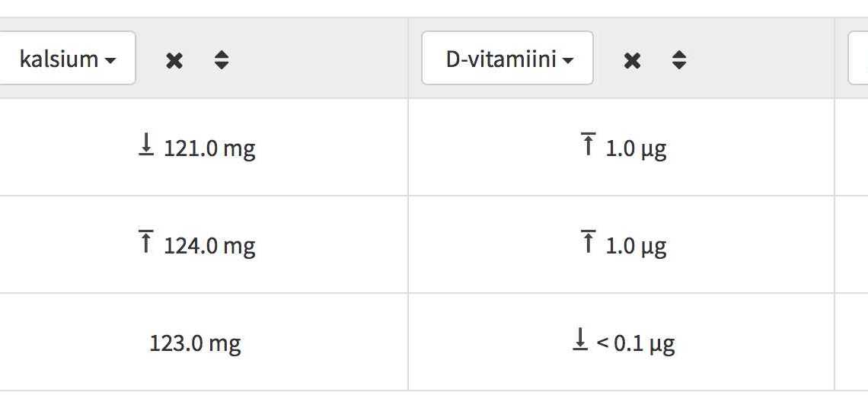Open the kalsium nutrient dropdown
The height and width of the screenshot is (405, 868).
point(67,58)
